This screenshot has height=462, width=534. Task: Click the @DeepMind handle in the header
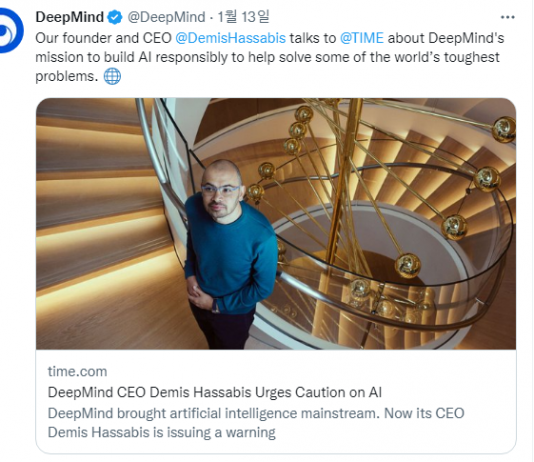pos(166,17)
